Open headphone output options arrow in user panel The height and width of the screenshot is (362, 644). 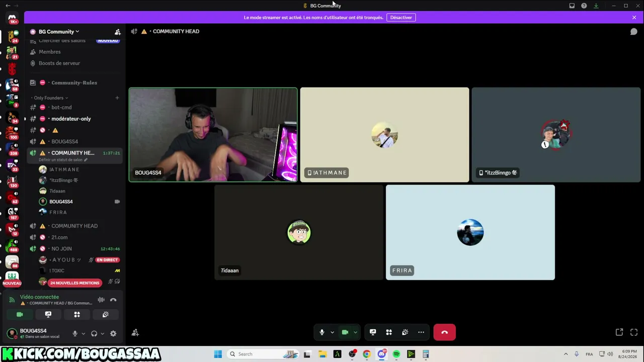102,333
